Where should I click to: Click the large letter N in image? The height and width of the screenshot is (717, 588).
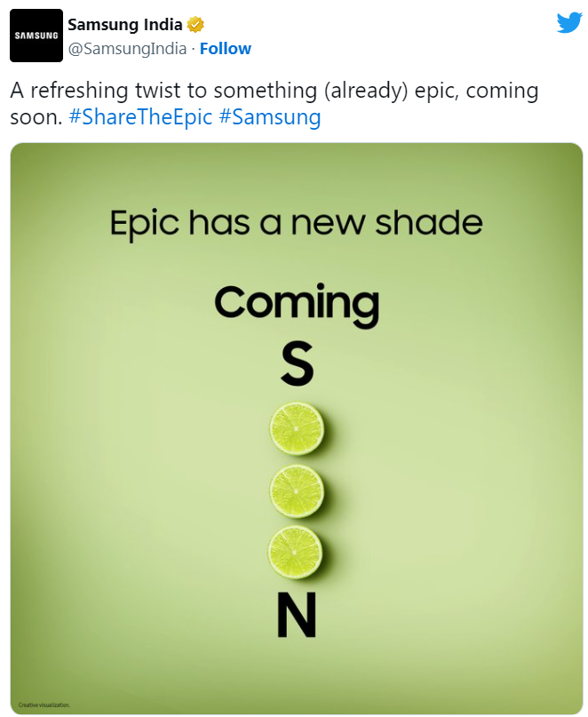click(297, 616)
